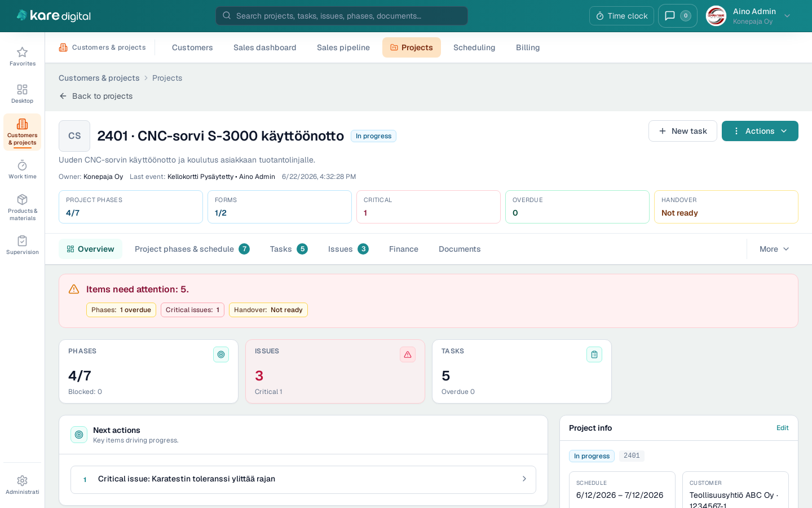Open Administration settings in the sidebar
Viewport: 812px width, 508px height.
(x=23, y=485)
